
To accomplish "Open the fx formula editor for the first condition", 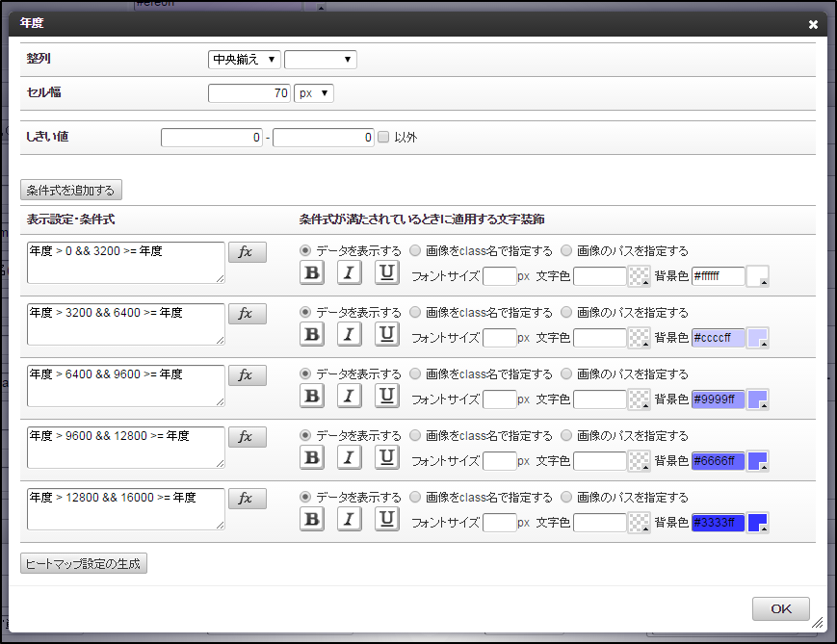I will [249, 251].
